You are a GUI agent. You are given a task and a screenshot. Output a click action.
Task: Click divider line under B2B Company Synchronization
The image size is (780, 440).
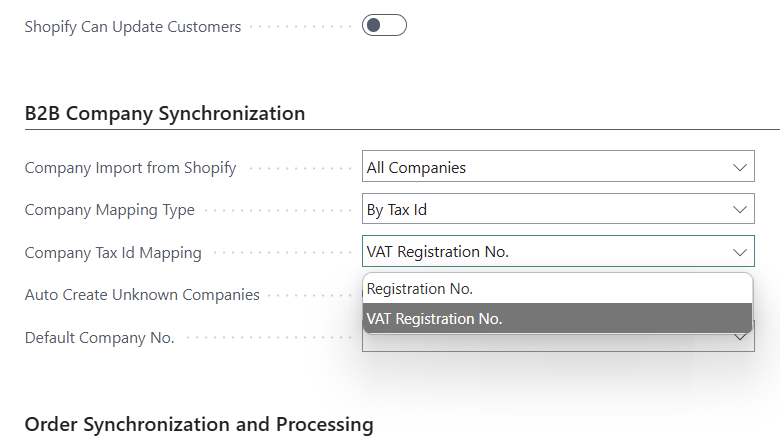[400, 129]
